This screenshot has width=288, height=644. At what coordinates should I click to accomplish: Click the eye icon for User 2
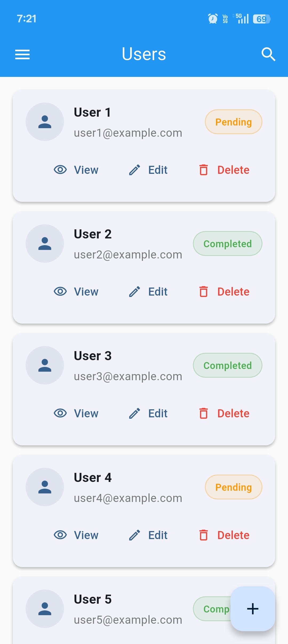pyautogui.click(x=60, y=292)
